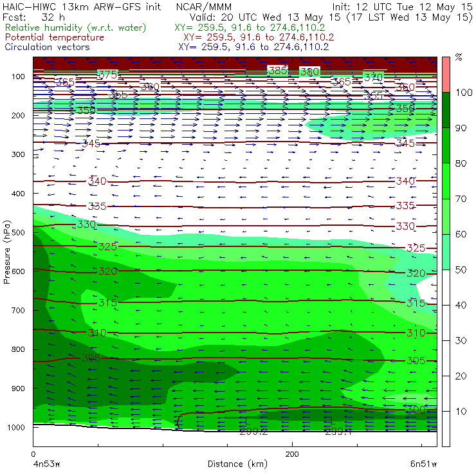Click the darkest green 90-100% colorbar segment
The image size is (476, 476).
click(x=446, y=110)
